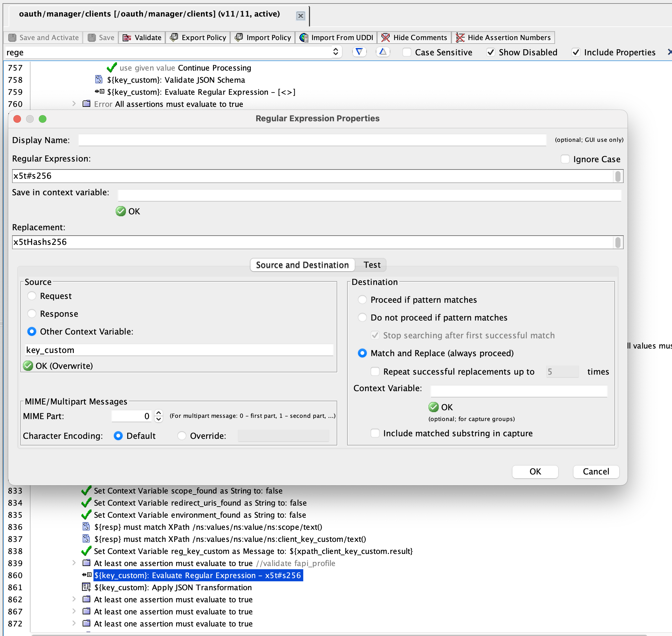This screenshot has width=672, height=636.
Task: Select Proceed if pattern matches option
Action: [x=362, y=300]
